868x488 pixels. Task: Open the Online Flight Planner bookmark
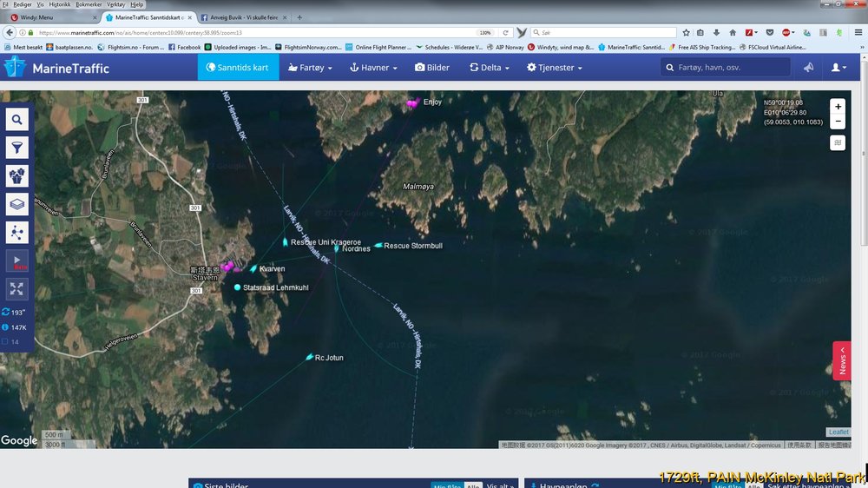378,47
